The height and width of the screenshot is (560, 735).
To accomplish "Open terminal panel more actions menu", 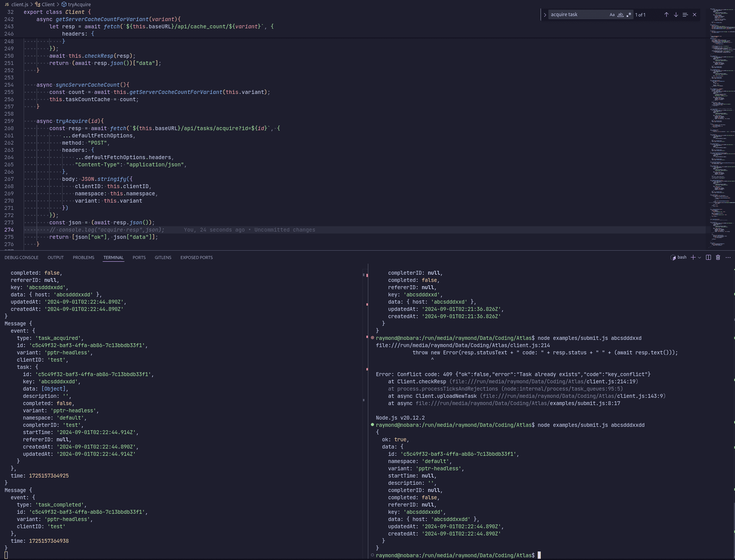I will (728, 258).
